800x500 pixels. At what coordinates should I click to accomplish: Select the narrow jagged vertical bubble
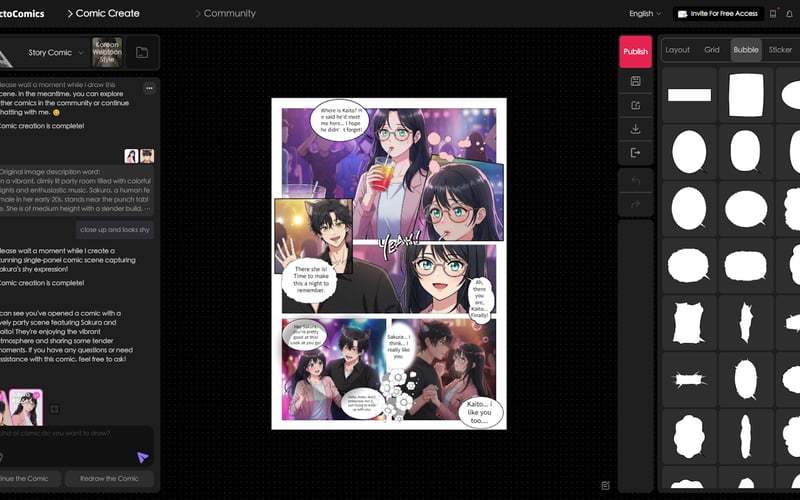point(746,322)
